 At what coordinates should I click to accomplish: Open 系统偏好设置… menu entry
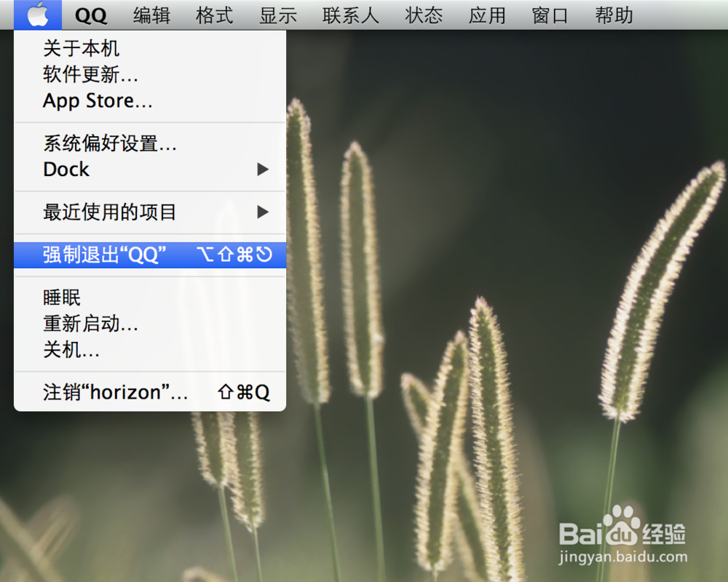[x=150, y=143]
